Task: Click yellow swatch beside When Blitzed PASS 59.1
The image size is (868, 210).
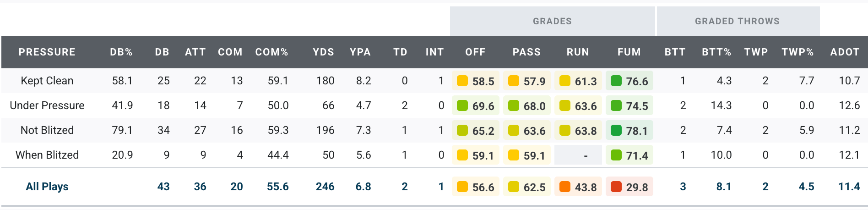Action: [x=514, y=155]
